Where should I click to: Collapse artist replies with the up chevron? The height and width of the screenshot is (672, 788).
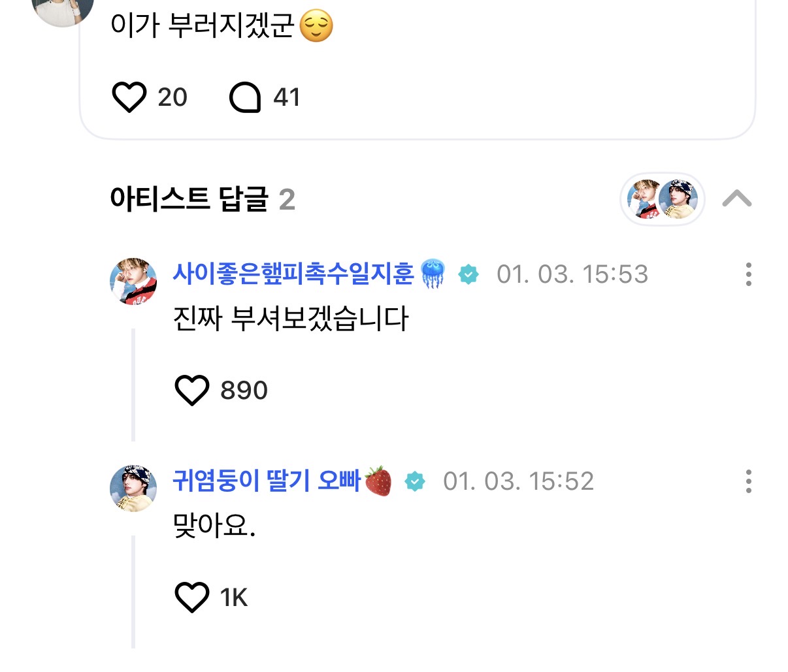pos(737,199)
